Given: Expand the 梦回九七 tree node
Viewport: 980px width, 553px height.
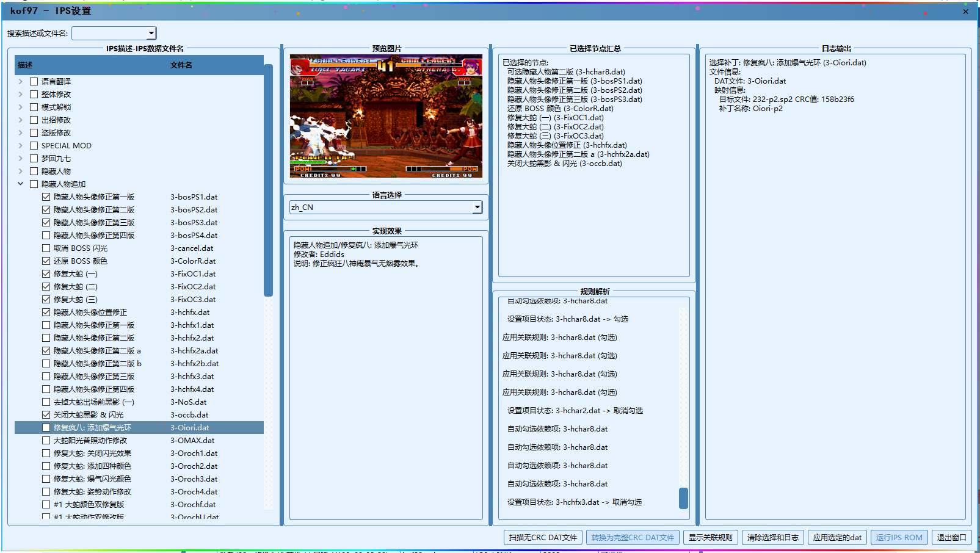Looking at the screenshot, I should click(20, 158).
